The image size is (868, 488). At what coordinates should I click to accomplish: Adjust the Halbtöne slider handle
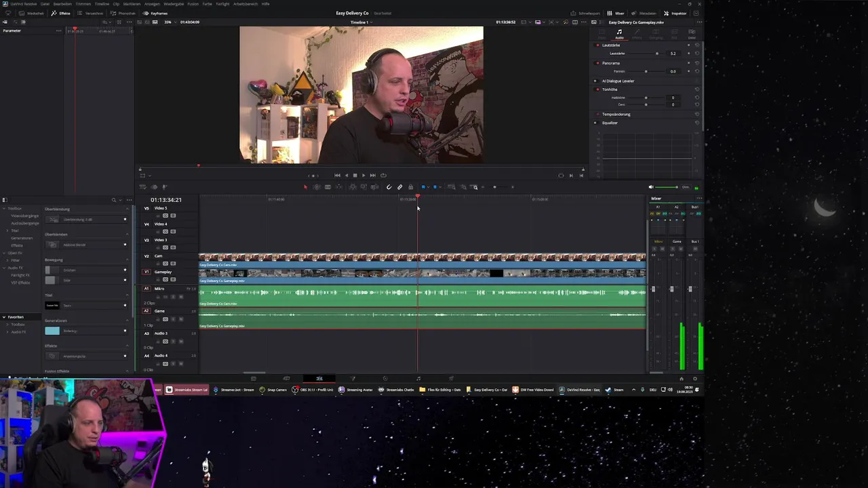tap(646, 98)
